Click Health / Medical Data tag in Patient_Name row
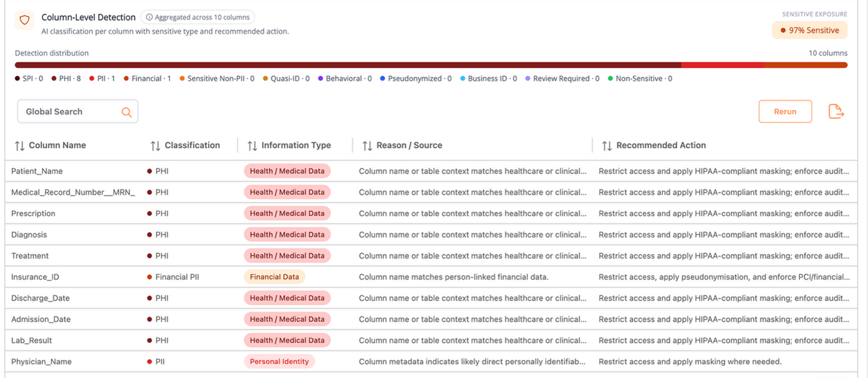Viewport: 868px width, 378px height. click(287, 171)
